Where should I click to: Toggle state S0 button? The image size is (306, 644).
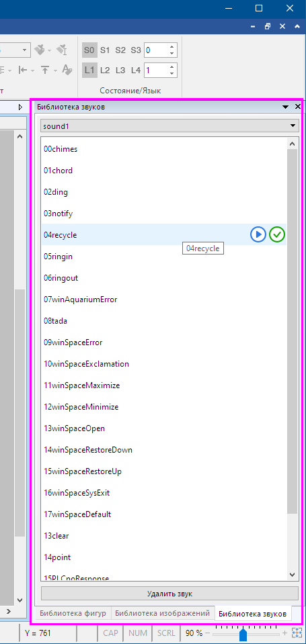point(89,50)
